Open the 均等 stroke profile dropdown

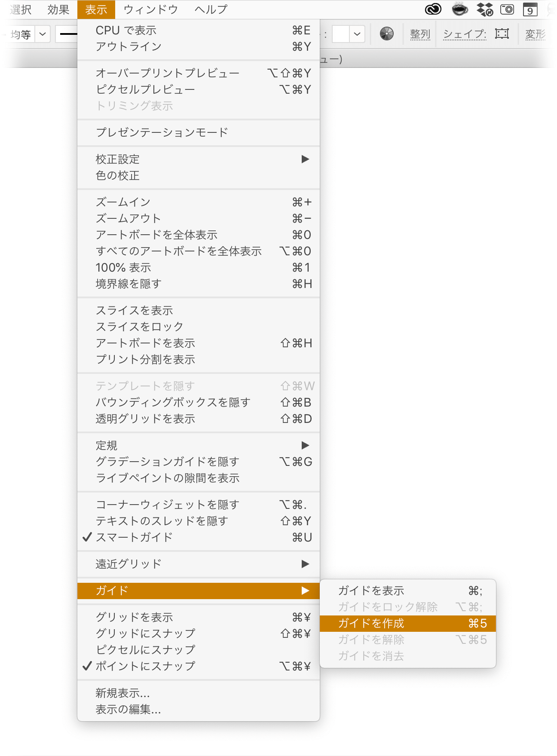pos(43,34)
